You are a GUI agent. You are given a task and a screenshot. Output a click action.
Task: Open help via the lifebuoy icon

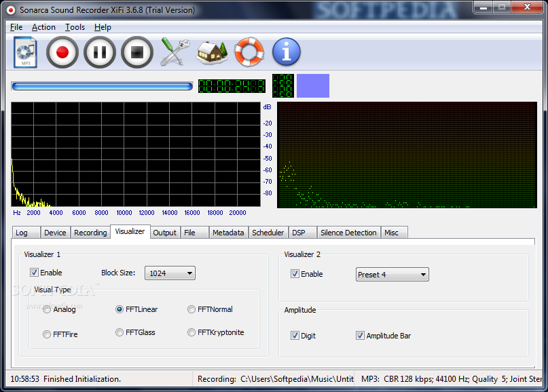pyautogui.click(x=249, y=52)
